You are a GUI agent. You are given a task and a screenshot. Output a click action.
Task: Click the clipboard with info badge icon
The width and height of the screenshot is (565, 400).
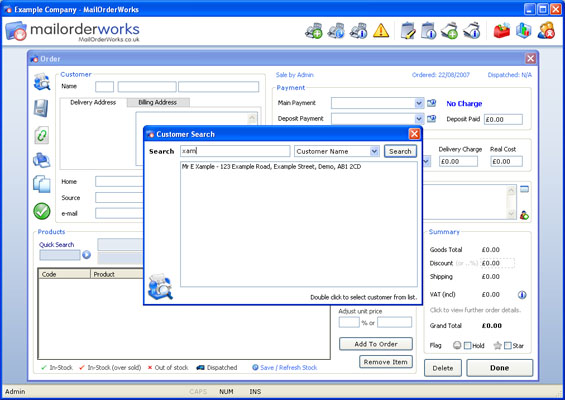429,31
